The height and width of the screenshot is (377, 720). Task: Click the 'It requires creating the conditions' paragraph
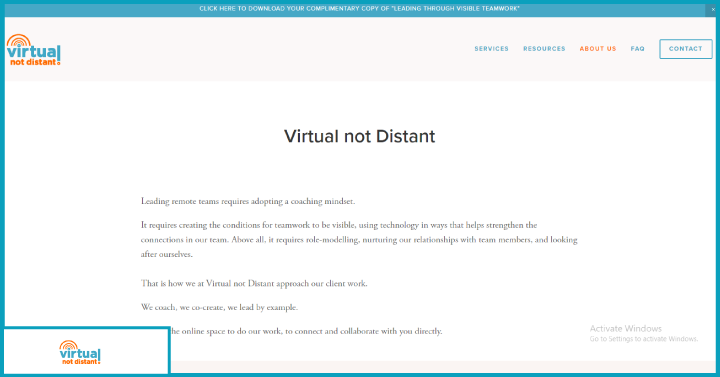[359, 239]
